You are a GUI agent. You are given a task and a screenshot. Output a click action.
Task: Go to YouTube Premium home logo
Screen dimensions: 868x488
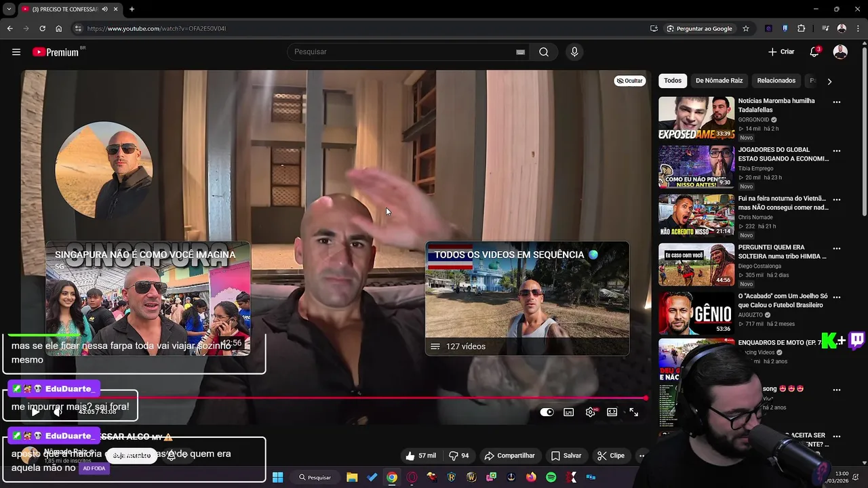(x=56, y=52)
